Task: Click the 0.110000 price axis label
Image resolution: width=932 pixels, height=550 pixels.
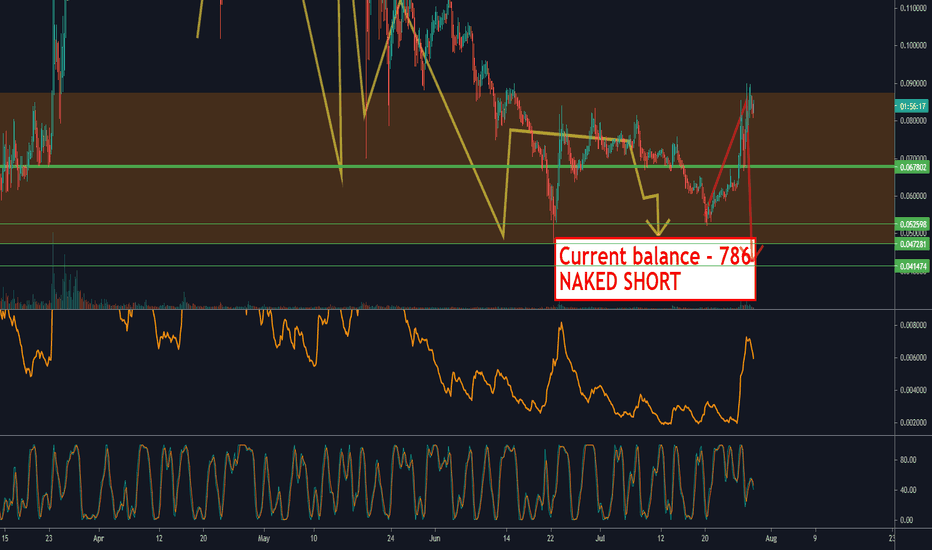Action: (913, 8)
